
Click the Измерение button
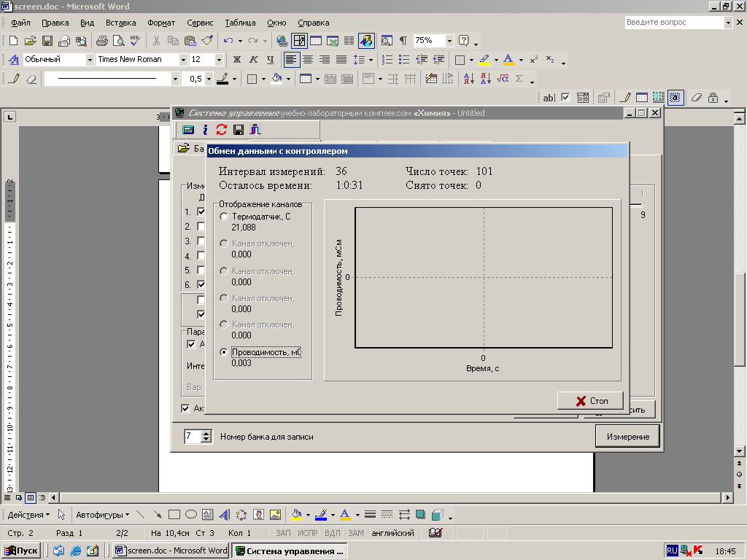[x=628, y=437]
